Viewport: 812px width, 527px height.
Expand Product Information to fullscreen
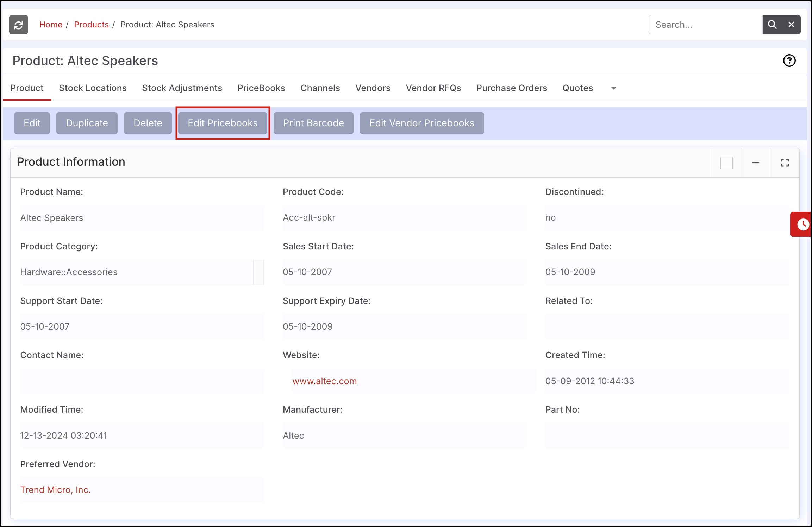point(785,163)
